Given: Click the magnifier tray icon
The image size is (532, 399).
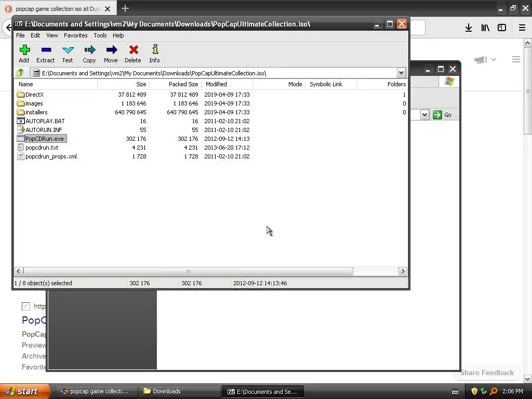Looking at the screenshot, I should coord(494,391).
